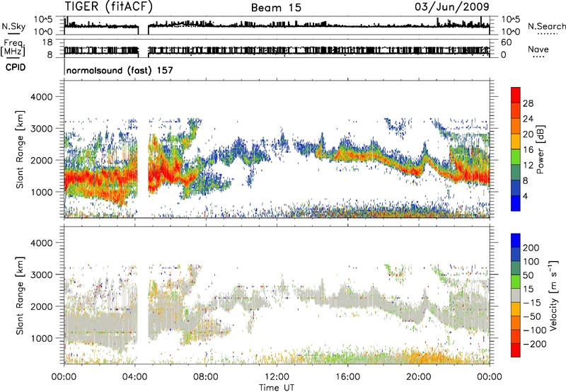566x392 pixels.
Task: Click the 'Velocity [m s-1]' colorbar label
Action: [553, 295]
